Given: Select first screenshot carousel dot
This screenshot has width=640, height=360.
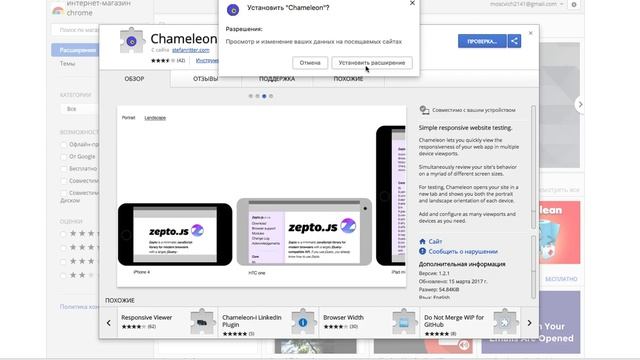Looking at the screenshot, I should point(251,96).
